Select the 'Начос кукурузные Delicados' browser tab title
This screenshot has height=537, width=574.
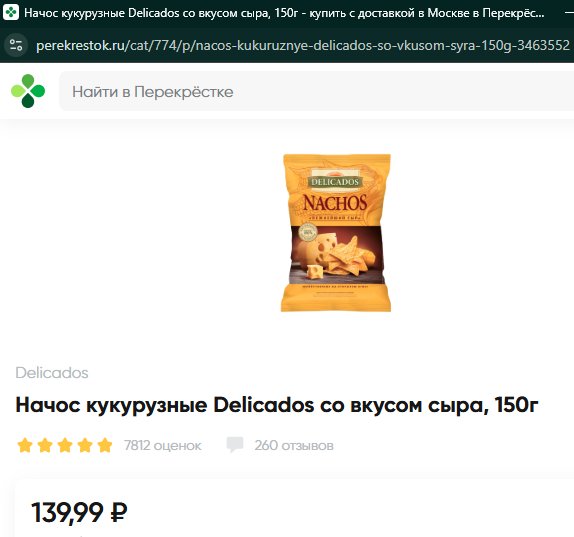284,13
